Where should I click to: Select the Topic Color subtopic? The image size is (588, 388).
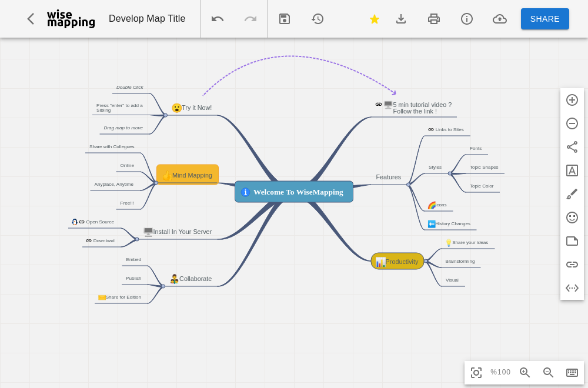point(482,186)
